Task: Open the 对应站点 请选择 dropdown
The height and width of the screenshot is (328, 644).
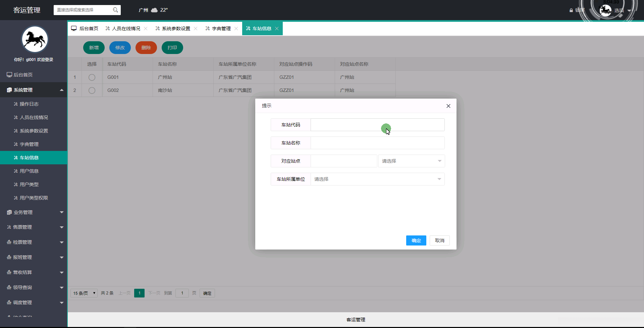Action: click(x=412, y=161)
